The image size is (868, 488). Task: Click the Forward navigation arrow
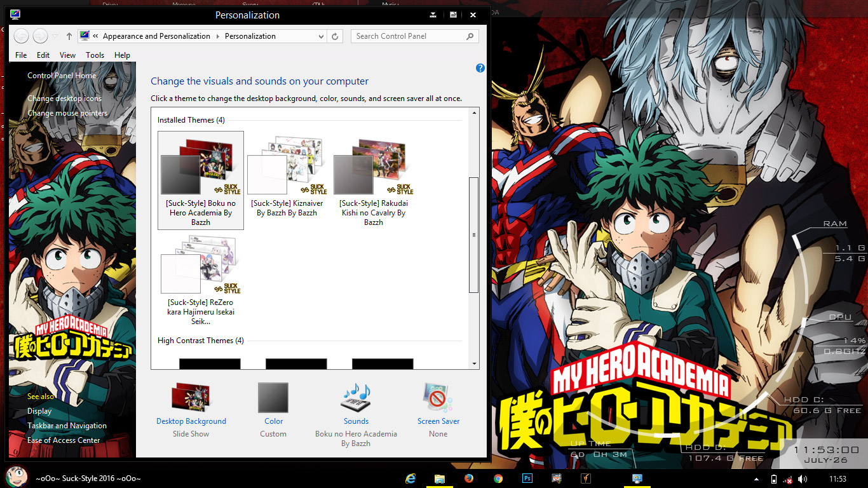(39, 36)
